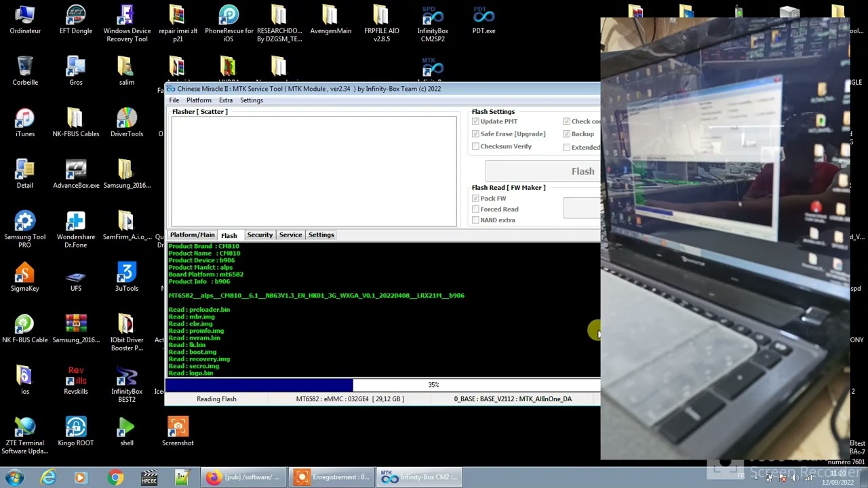Click the Read : preloader.bin log line
The width and height of the screenshot is (868, 488).
click(x=199, y=310)
